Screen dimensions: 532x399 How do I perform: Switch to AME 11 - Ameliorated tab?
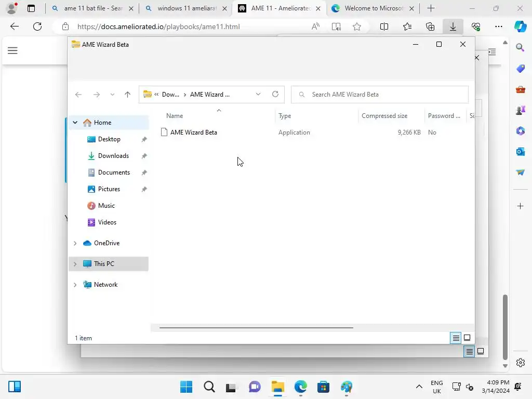coord(280,8)
